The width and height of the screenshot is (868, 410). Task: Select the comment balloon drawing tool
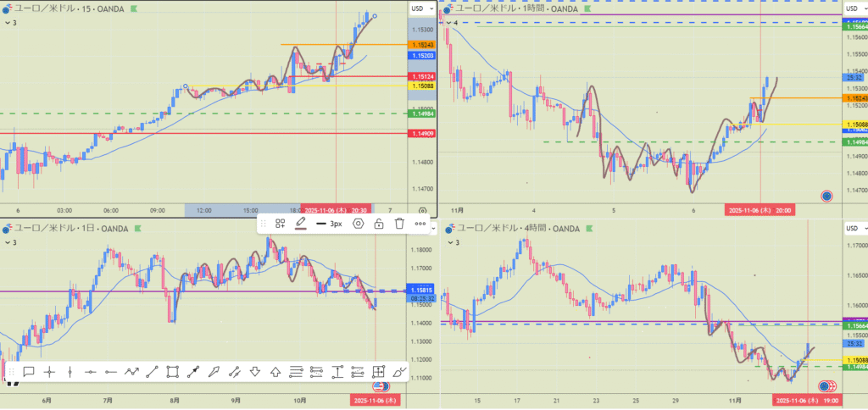(x=29, y=371)
